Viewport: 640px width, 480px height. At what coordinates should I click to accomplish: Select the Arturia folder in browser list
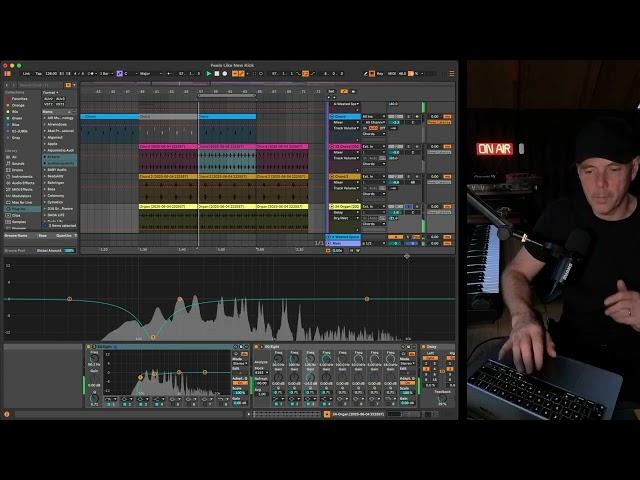(60, 157)
